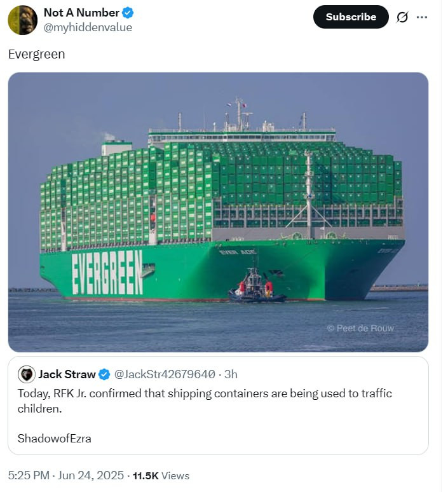
Task: Click Jack Straw's small profile avatar
Action: coord(26,374)
